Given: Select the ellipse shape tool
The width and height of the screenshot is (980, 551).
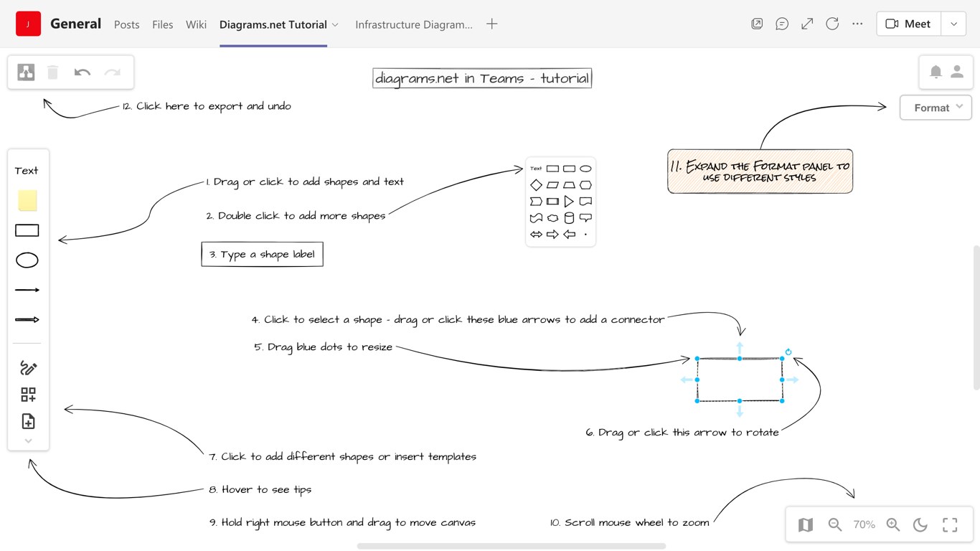Looking at the screenshot, I should (x=27, y=260).
